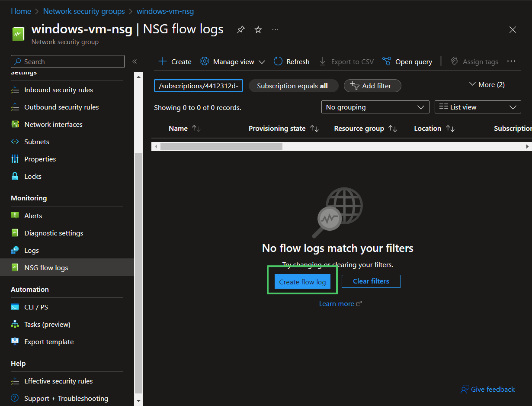Pin the windows-vm-nsg blade

tap(241, 29)
